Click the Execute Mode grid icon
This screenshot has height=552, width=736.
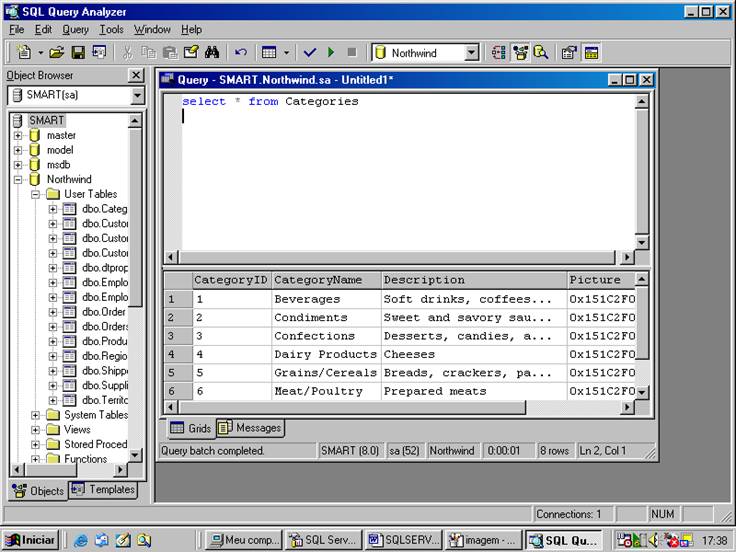click(269, 53)
